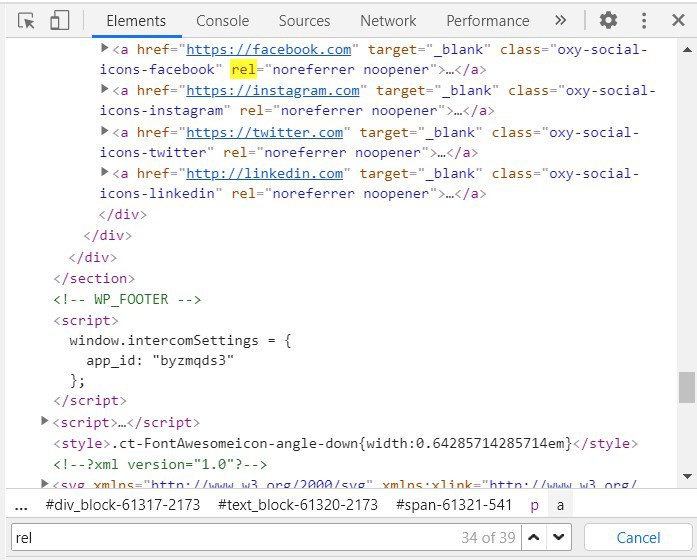697x560 pixels.
Task: Click the scrollbar down arrow
Action: coord(687,476)
